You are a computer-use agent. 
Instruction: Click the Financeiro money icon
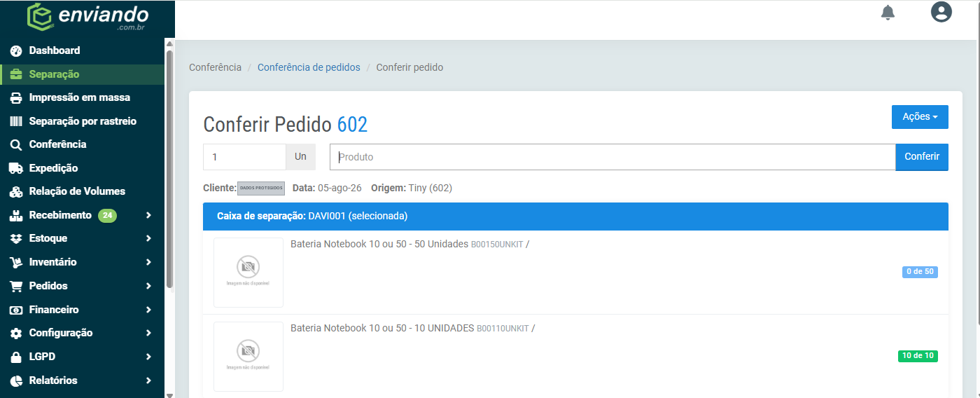(x=16, y=310)
